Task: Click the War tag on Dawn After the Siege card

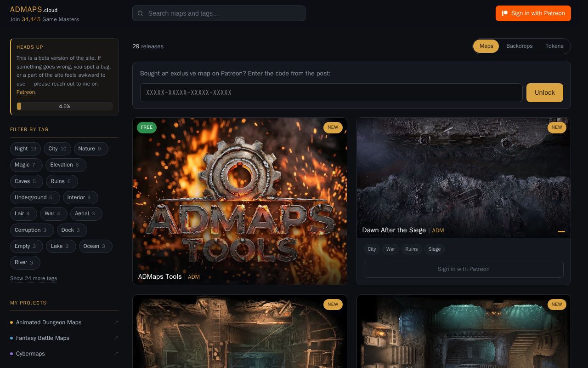Action: pos(390,249)
